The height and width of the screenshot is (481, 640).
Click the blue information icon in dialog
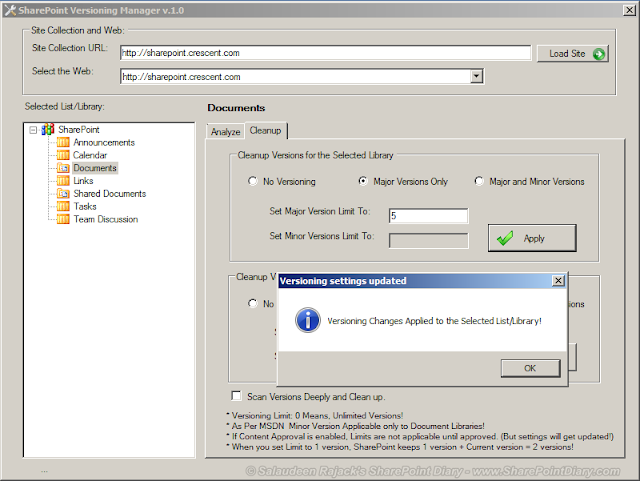point(308,320)
